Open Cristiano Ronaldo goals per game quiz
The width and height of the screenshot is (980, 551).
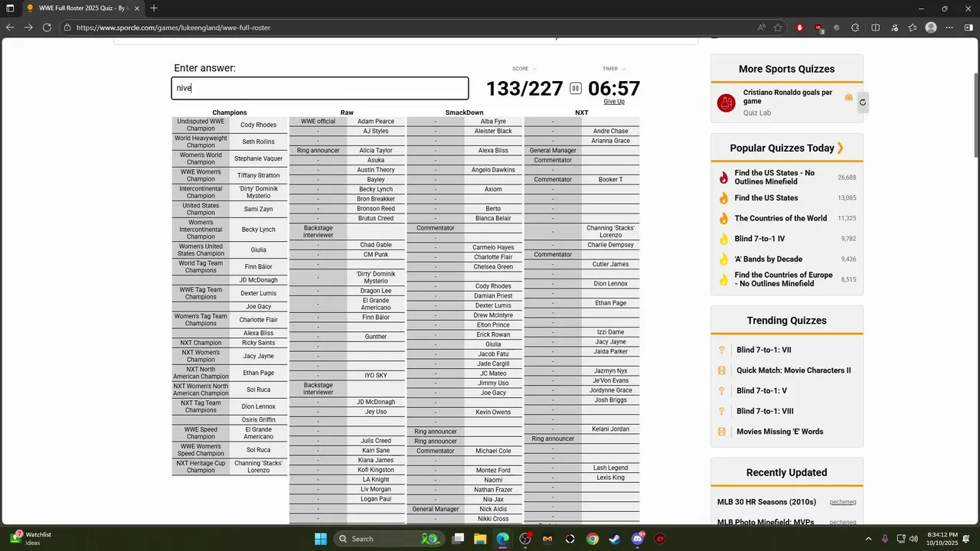(787, 96)
